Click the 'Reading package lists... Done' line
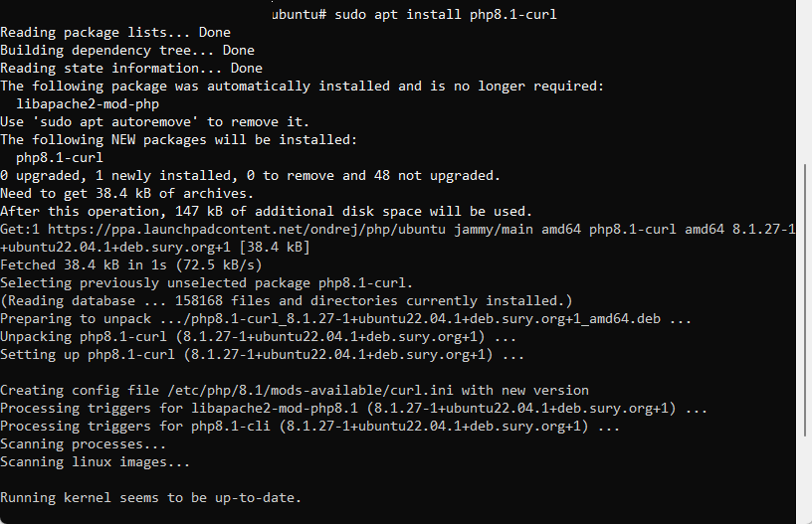 115,33
